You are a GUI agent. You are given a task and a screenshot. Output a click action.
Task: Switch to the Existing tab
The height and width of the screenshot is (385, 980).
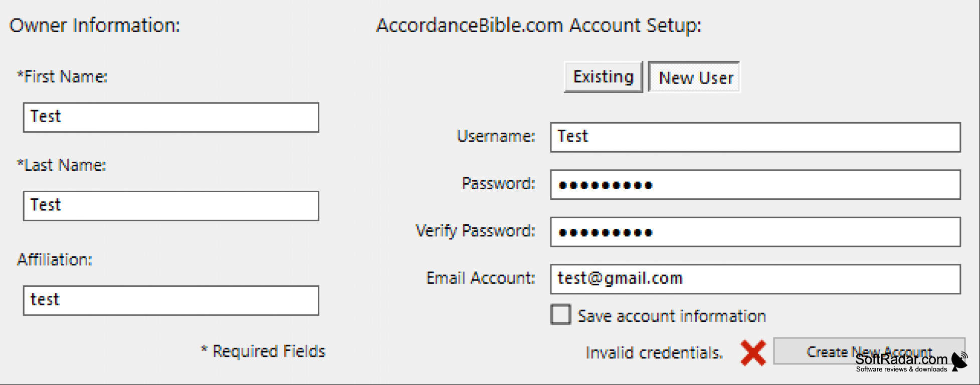click(x=604, y=77)
